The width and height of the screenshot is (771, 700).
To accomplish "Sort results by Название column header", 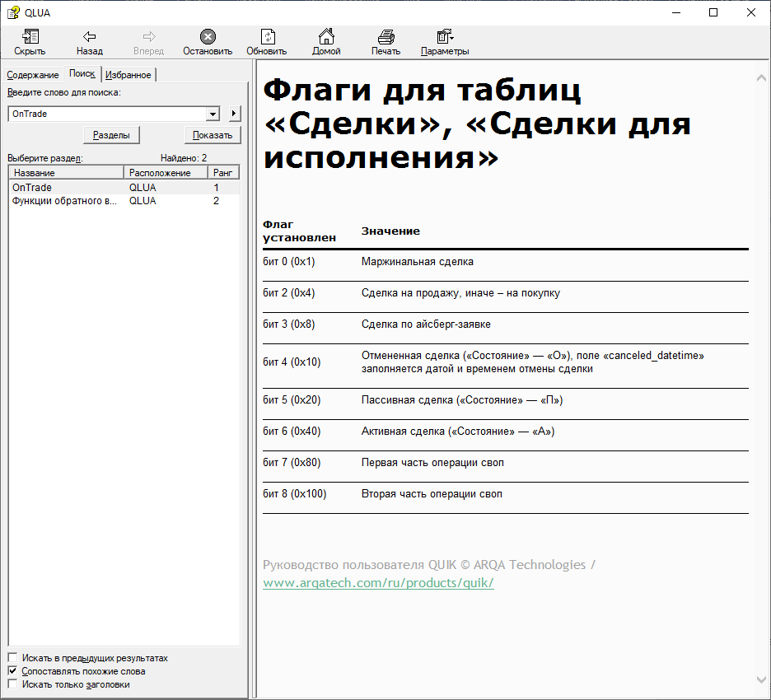I will [66, 173].
